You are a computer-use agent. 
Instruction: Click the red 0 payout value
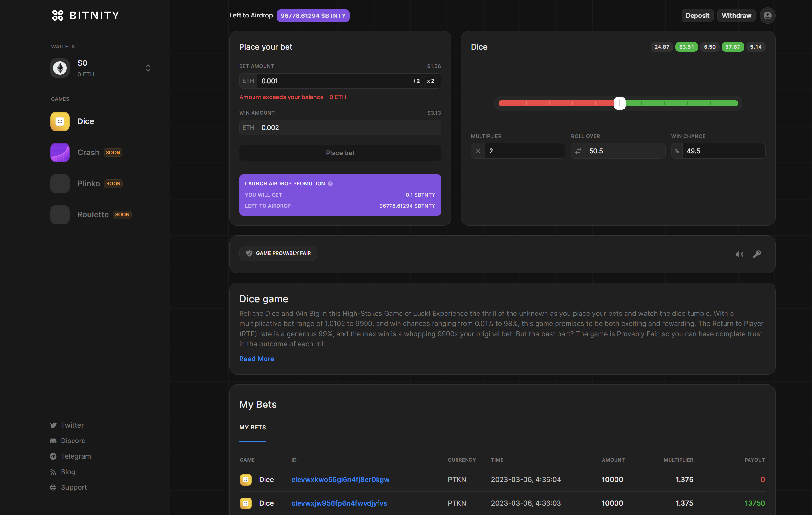tap(763, 480)
